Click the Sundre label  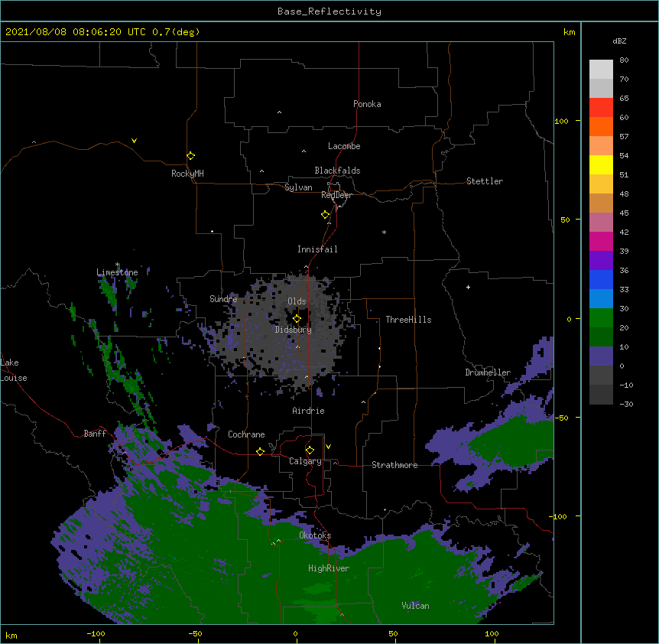[223, 299]
